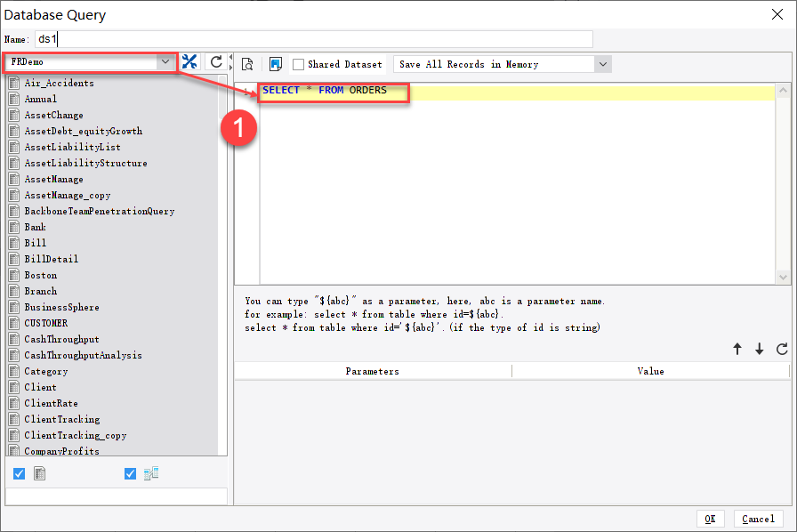Uncheck the tables checkbox at the bottom
The image size is (797, 532).
pyautogui.click(x=19, y=473)
